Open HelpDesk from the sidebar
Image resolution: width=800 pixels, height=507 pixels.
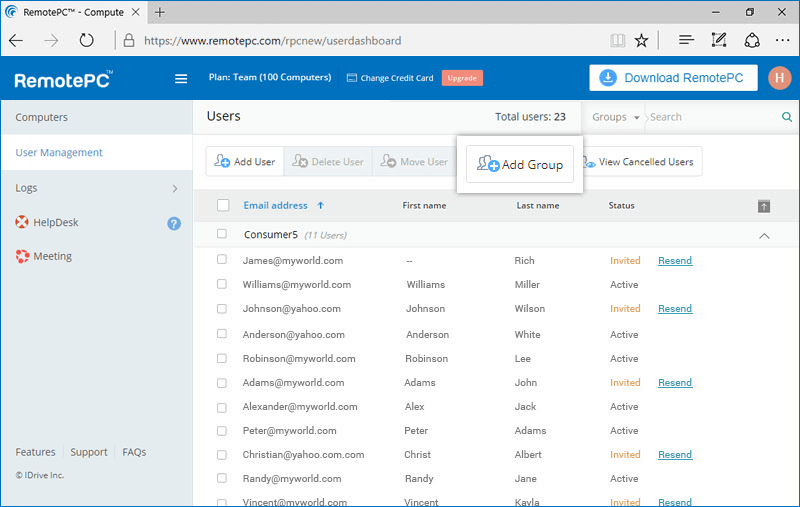pyautogui.click(x=47, y=222)
